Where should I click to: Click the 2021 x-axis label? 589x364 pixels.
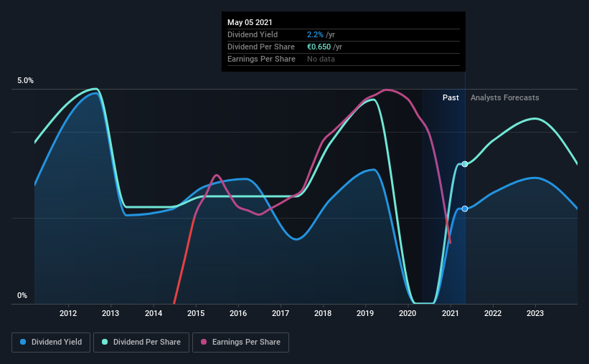coord(450,313)
